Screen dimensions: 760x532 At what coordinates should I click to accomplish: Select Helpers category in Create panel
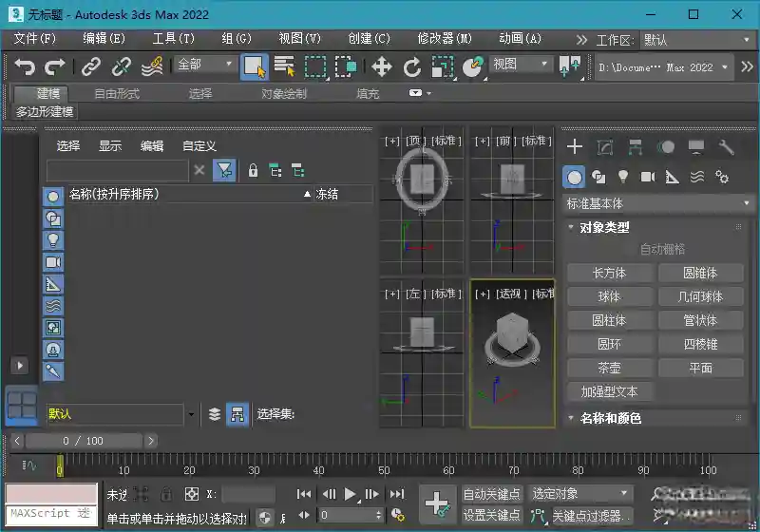pos(673,178)
